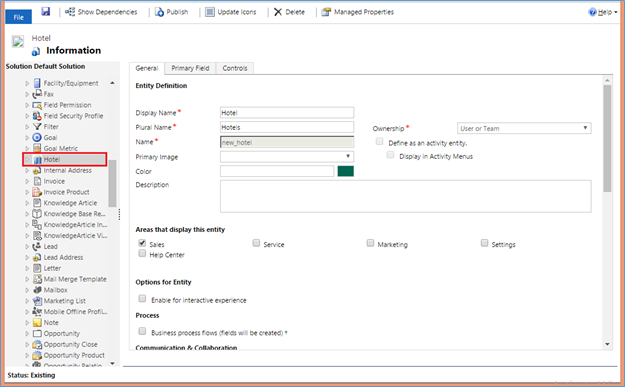Click in the Display Name field
Screen dimensions: 625x387
(x=287, y=113)
